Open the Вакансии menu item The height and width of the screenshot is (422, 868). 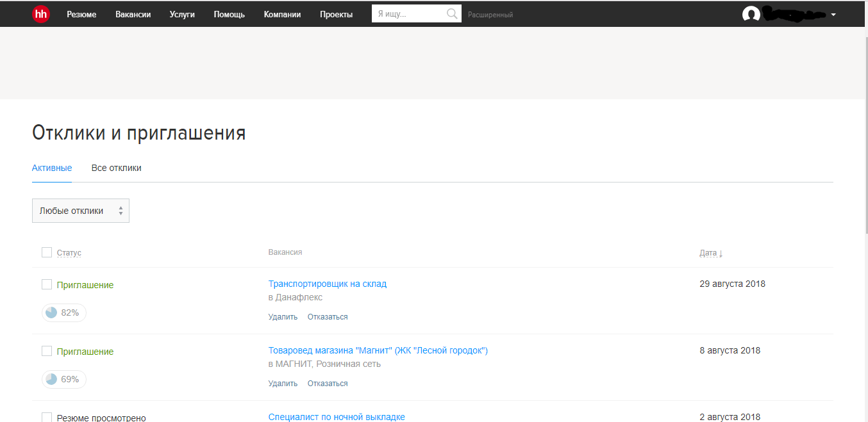point(133,14)
